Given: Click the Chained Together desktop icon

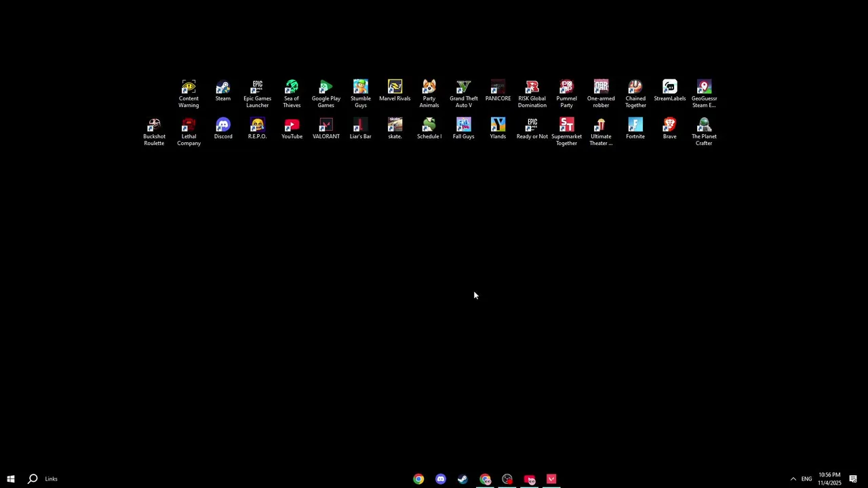Looking at the screenshot, I should click(x=635, y=94).
